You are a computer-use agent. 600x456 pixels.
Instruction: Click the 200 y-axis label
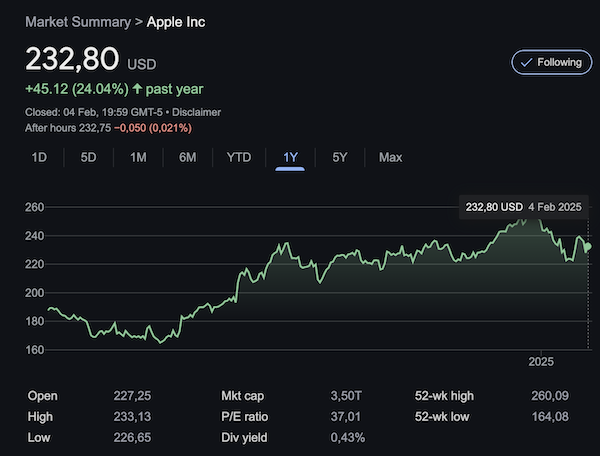34,293
